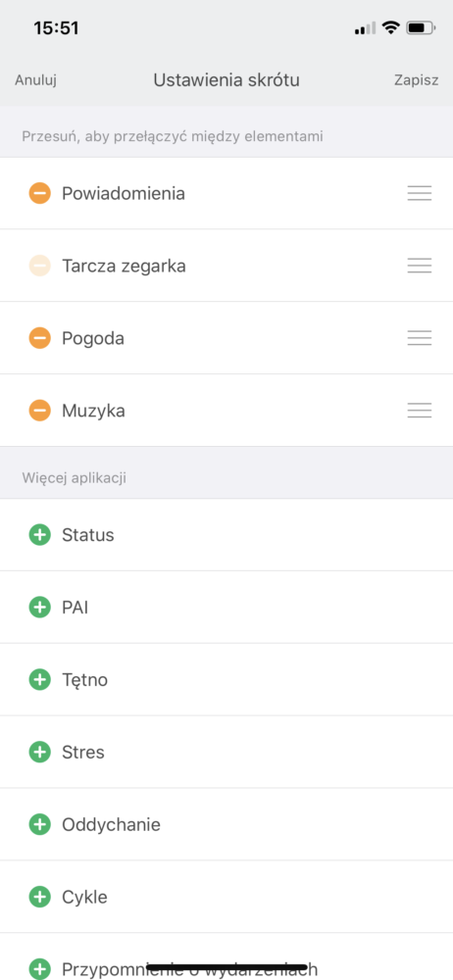Viewport: 453px width, 980px height.
Task: Add Tętno with the green plus icon
Action: pyautogui.click(x=39, y=679)
